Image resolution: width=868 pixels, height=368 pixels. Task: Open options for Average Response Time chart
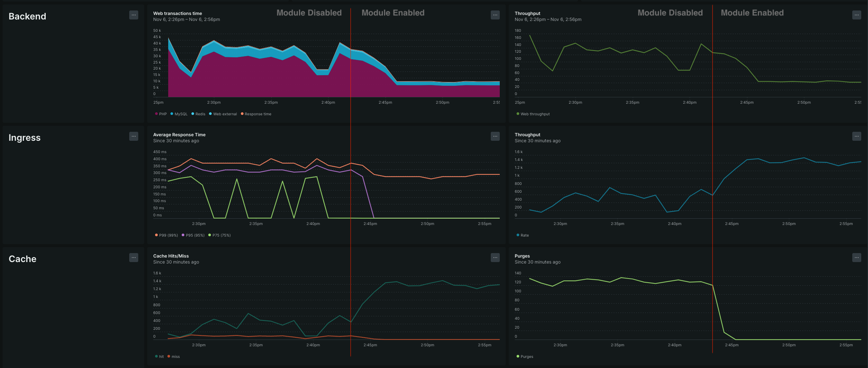point(495,136)
